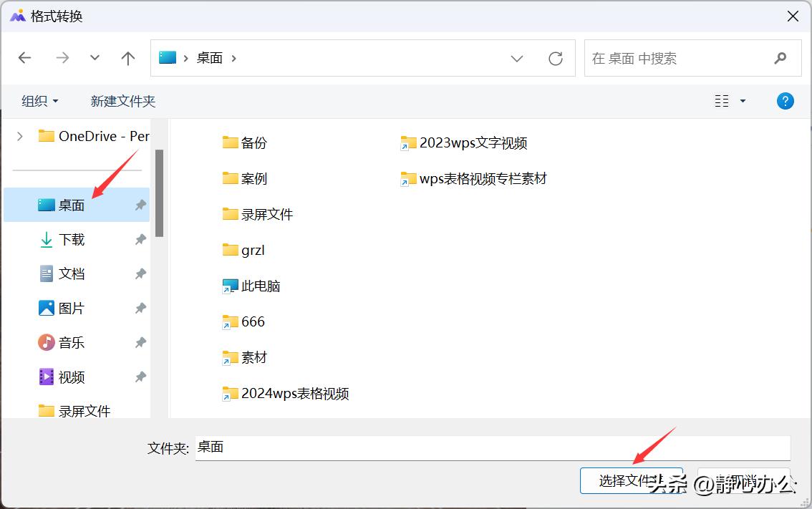
Task: Refresh the current folder listing
Action: [x=556, y=59]
